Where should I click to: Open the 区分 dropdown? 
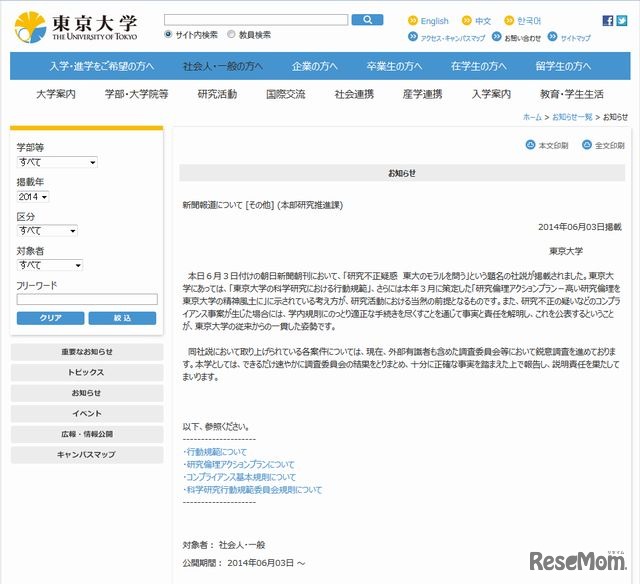47,231
